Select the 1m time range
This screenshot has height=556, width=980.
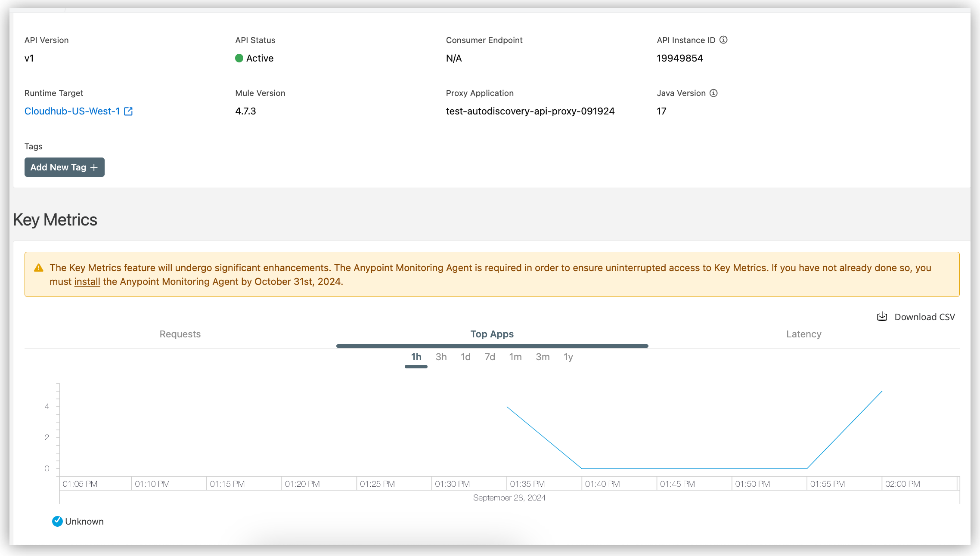pos(515,357)
